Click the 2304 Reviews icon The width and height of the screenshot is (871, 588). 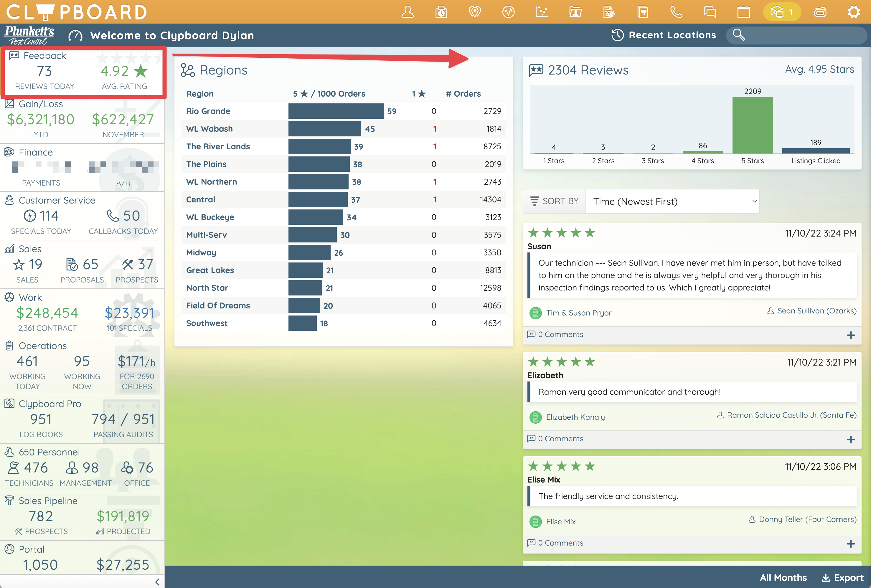click(x=536, y=70)
